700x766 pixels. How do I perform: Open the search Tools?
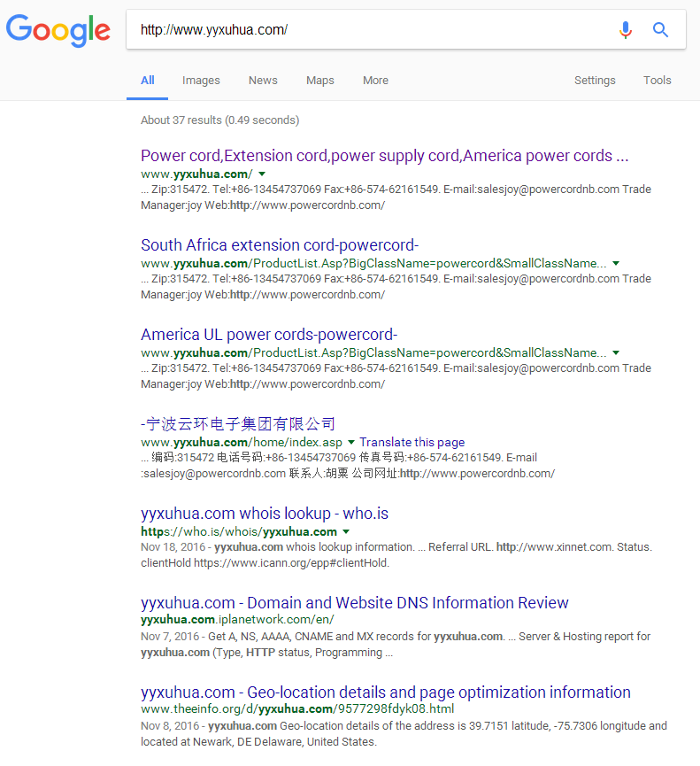pos(657,80)
